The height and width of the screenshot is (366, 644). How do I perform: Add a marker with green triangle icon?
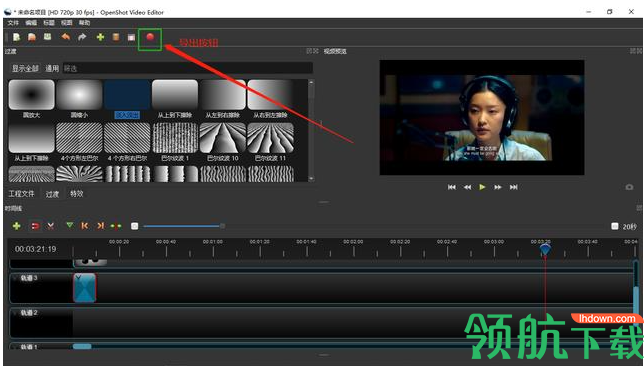[70, 225]
